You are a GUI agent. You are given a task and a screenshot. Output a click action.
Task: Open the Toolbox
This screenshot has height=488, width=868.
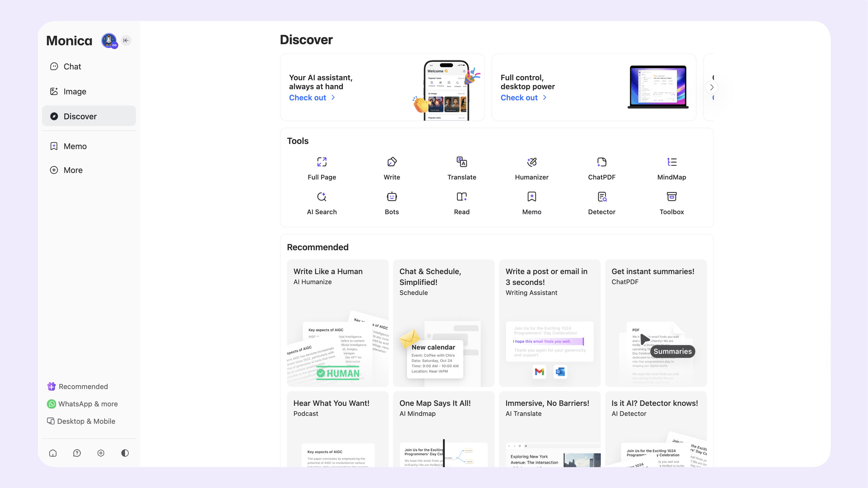point(671,203)
